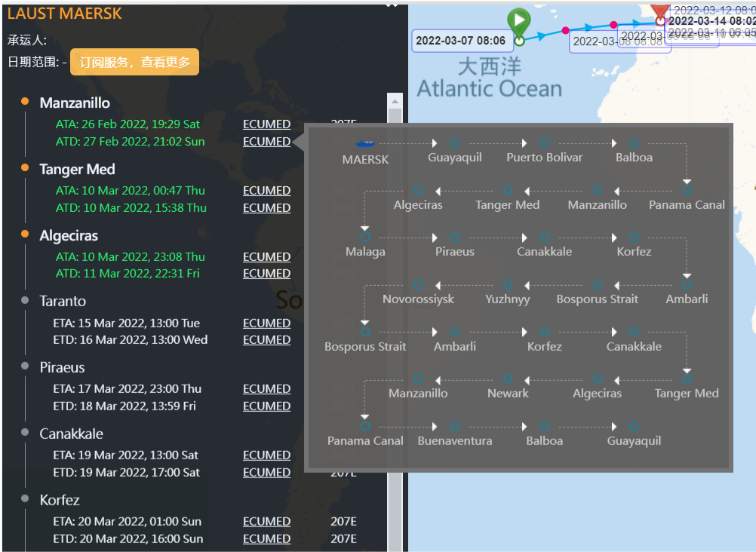Click the Puerto Bolivar node circle
This screenshot has height=552, width=756.
544,143
